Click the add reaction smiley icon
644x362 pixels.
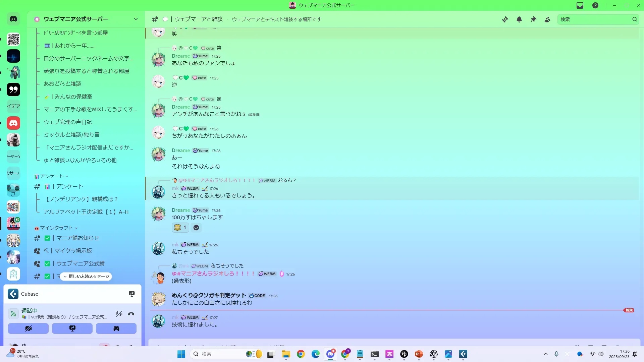coord(196,228)
